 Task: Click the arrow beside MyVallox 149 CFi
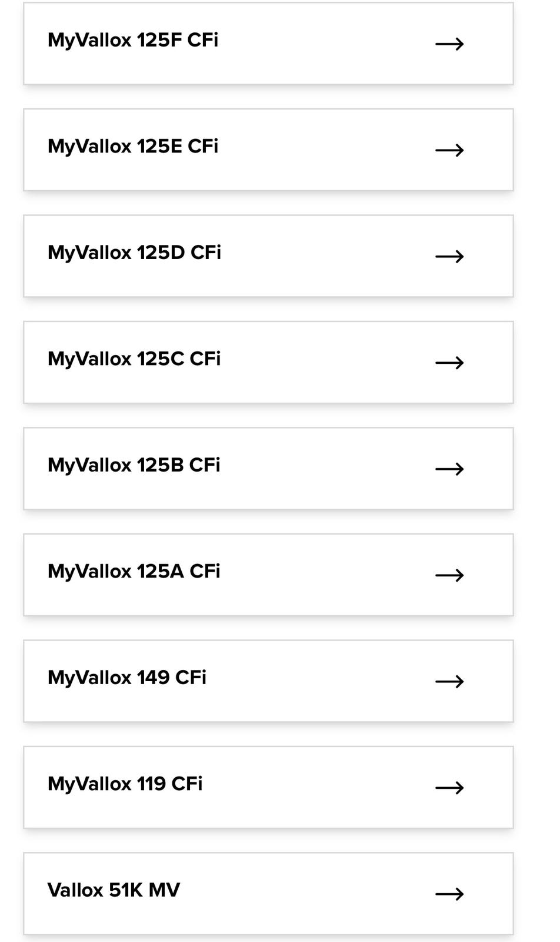tap(449, 681)
